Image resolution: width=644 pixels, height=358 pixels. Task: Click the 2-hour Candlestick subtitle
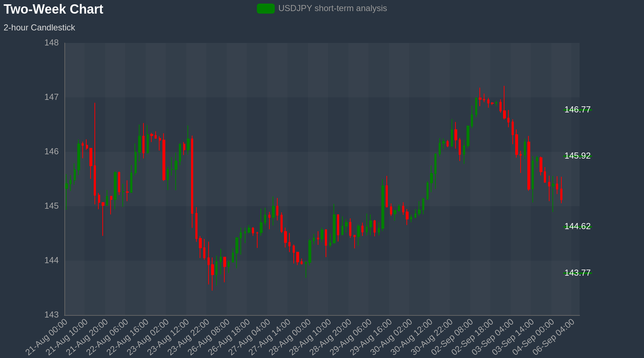pos(39,28)
